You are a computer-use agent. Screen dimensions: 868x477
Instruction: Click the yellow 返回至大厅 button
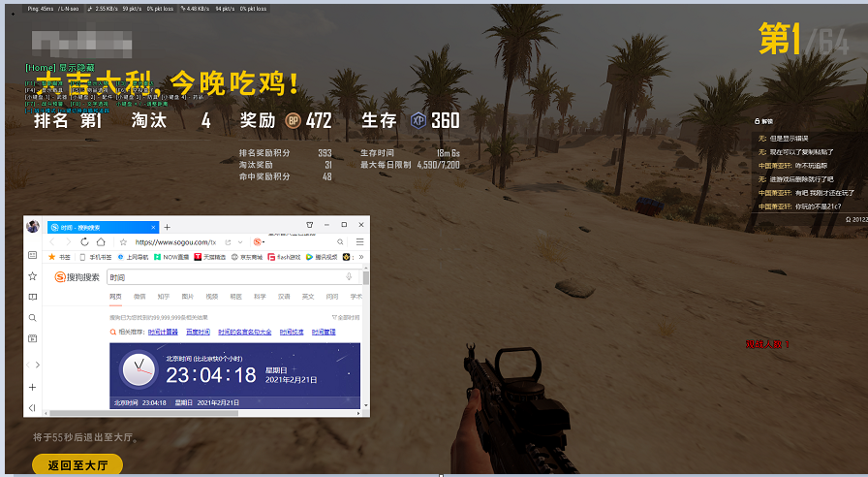[77, 464]
